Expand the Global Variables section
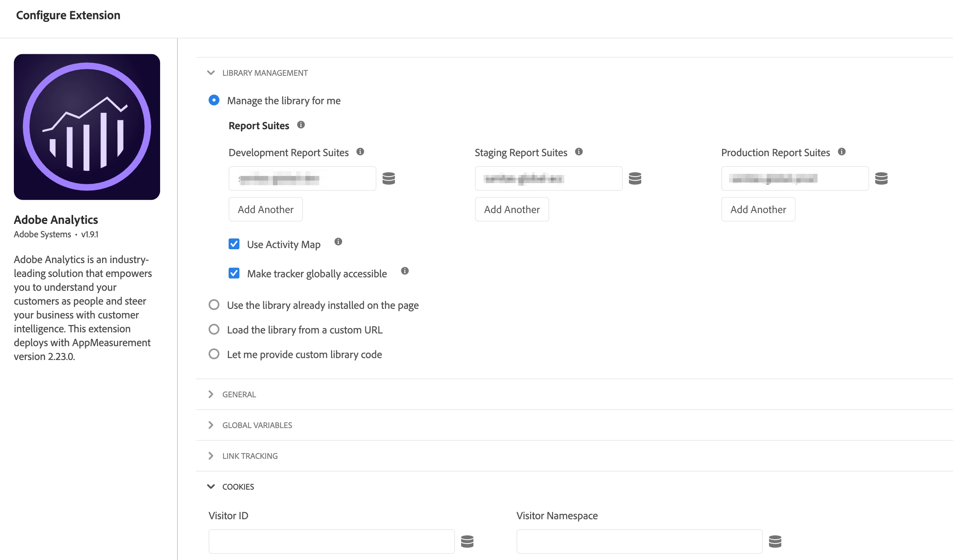Image resolution: width=953 pixels, height=560 pixels. 211,425
